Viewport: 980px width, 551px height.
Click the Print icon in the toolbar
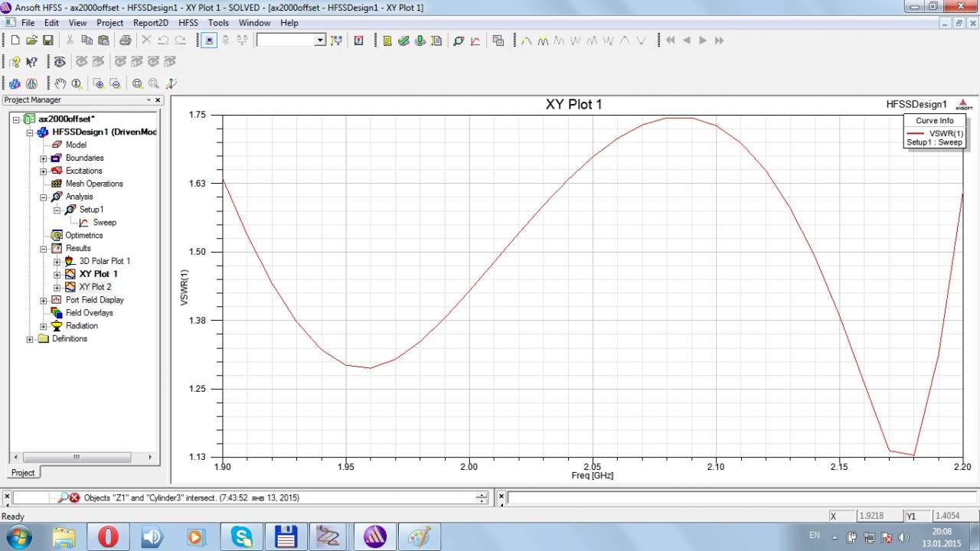pos(125,41)
